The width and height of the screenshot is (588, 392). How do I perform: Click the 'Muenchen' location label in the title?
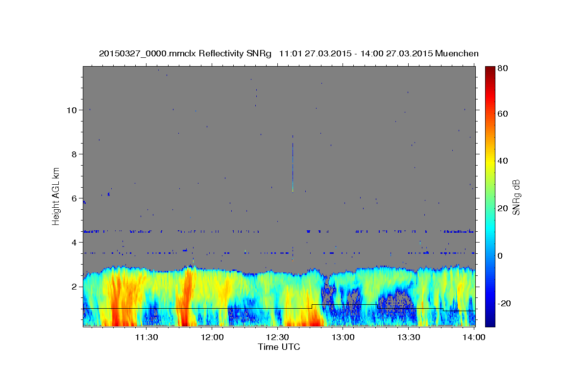457,53
